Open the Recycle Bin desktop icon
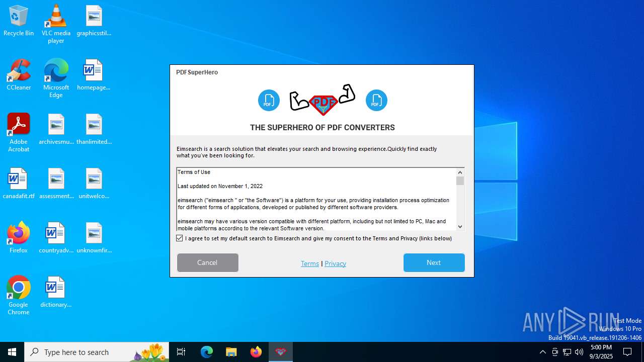 click(x=19, y=21)
